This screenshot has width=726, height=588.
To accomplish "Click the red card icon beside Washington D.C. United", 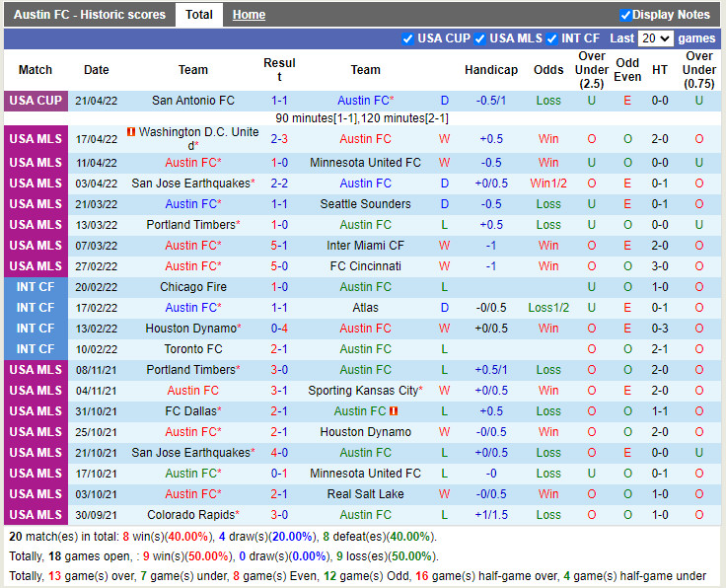I will point(131,132).
